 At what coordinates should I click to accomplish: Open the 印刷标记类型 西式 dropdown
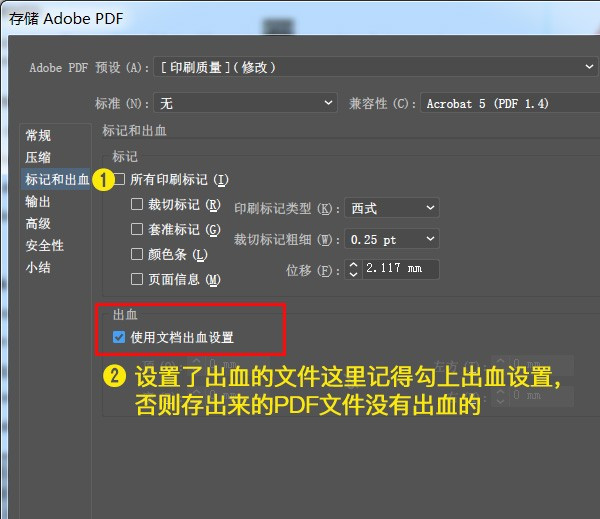click(392, 208)
